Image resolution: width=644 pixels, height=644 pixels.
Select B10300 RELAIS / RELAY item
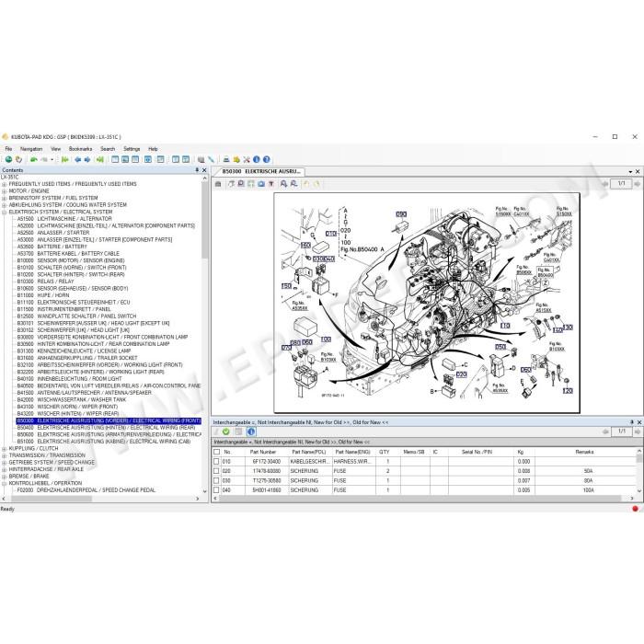click(46, 282)
